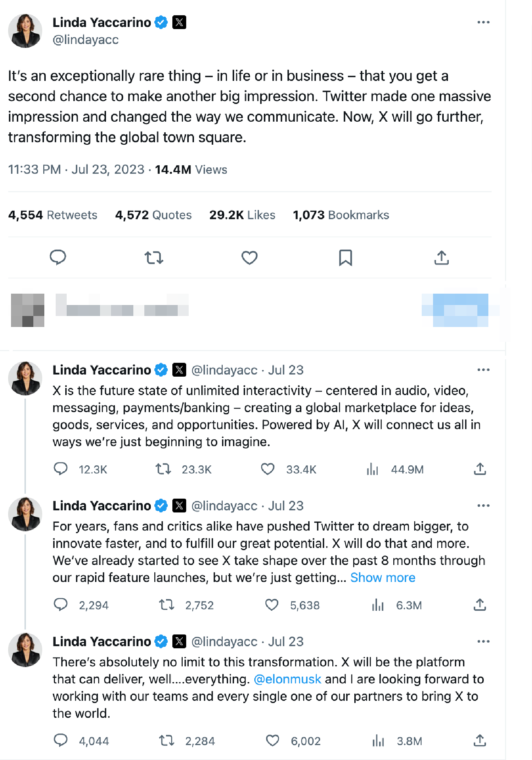Screen dimensions: 532x760
Task: Reply to the post with 12.3K comments
Action: [x=61, y=469]
